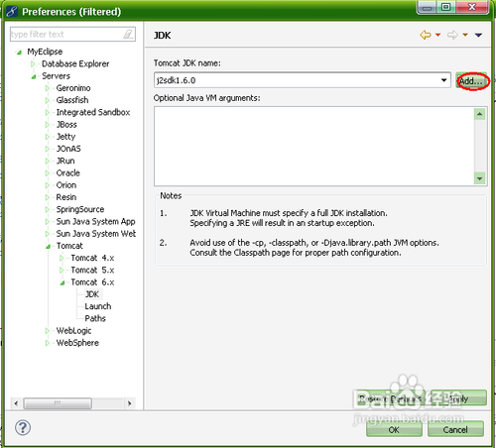The height and width of the screenshot is (448, 496).
Task: Close the Preferences window
Action: coord(472,7)
